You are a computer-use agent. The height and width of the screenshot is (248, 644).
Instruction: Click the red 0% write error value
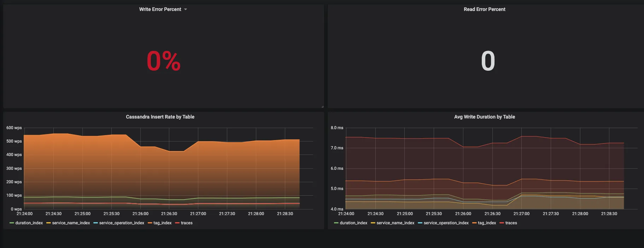pos(164,61)
